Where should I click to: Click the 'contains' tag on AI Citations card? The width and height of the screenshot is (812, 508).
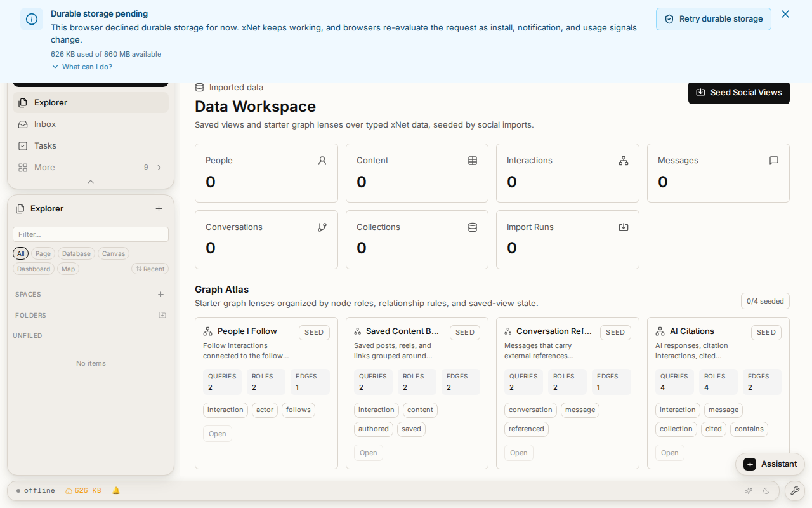pos(749,429)
